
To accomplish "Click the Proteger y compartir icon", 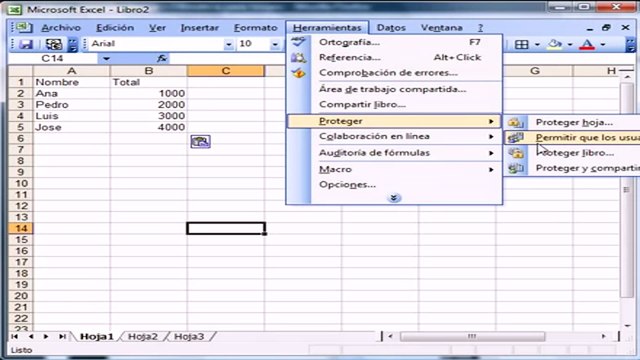I will (x=516, y=168).
